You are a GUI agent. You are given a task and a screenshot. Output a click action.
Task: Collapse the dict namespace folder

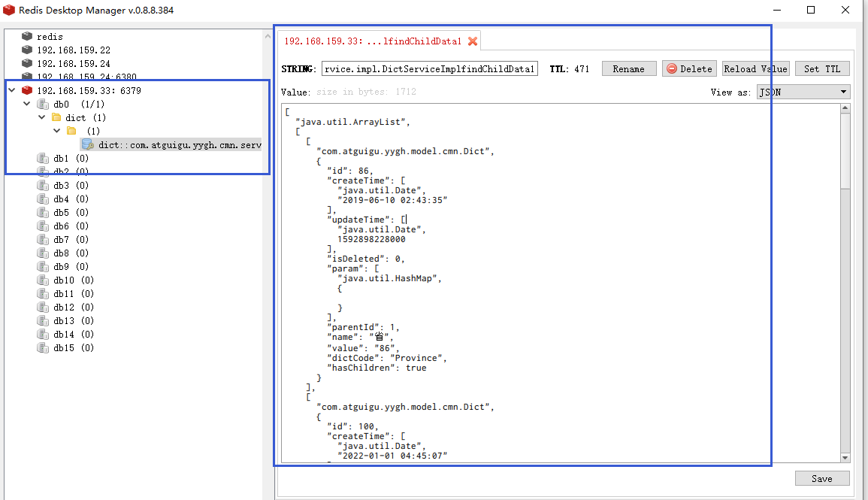[x=41, y=117]
